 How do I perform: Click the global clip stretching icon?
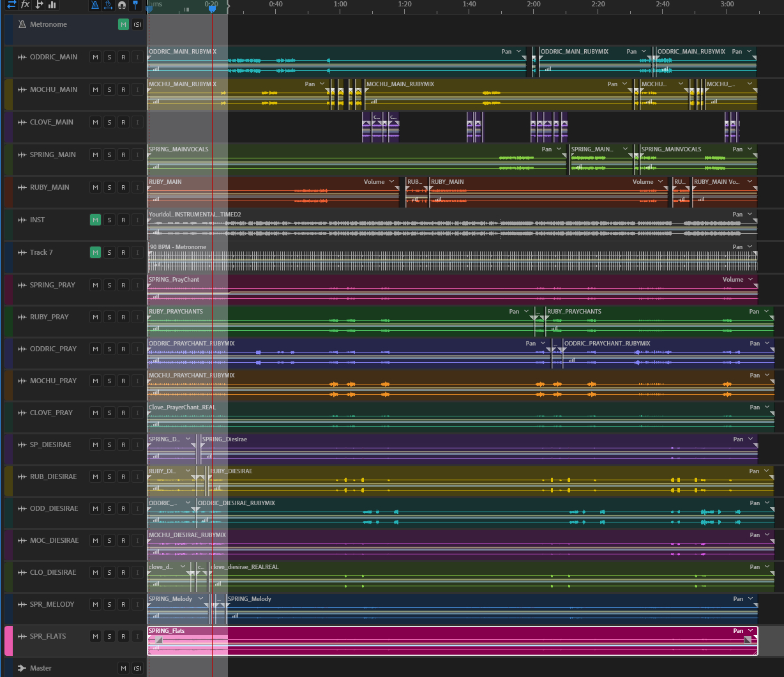pyautogui.click(x=108, y=5)
